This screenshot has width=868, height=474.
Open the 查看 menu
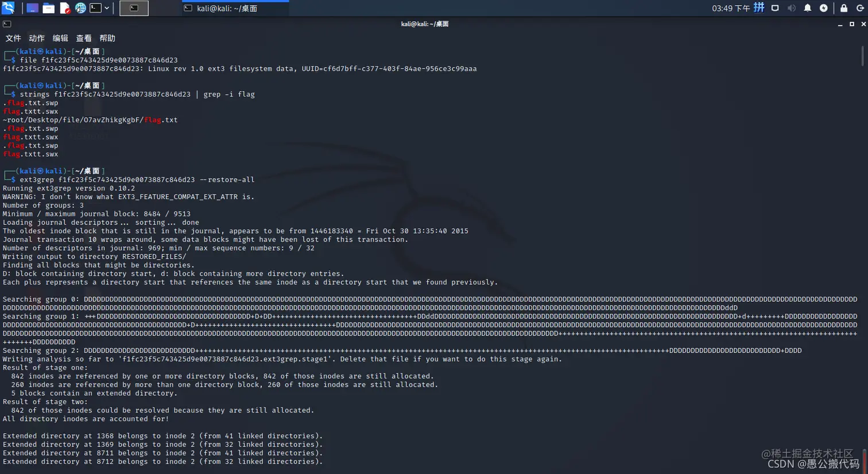84,38
